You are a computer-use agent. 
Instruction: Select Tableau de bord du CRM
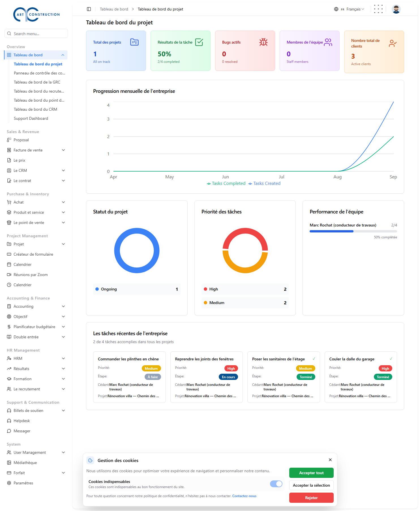[36, 109]
